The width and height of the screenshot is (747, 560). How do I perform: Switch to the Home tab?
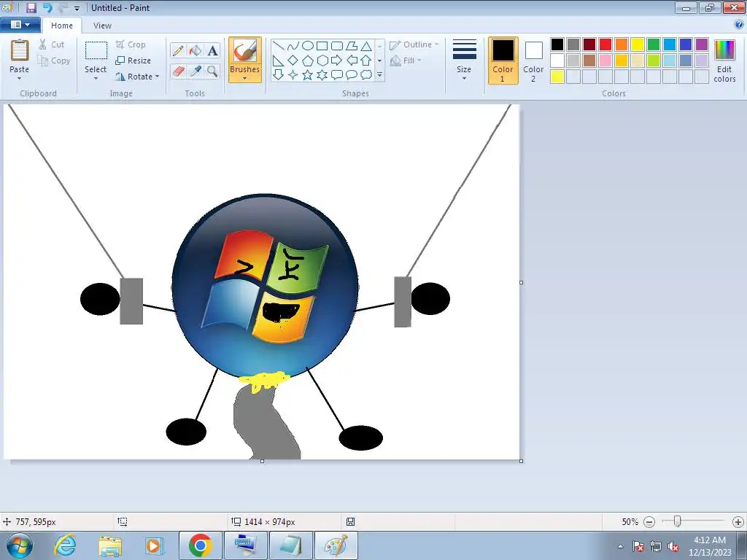coord(62,26)
